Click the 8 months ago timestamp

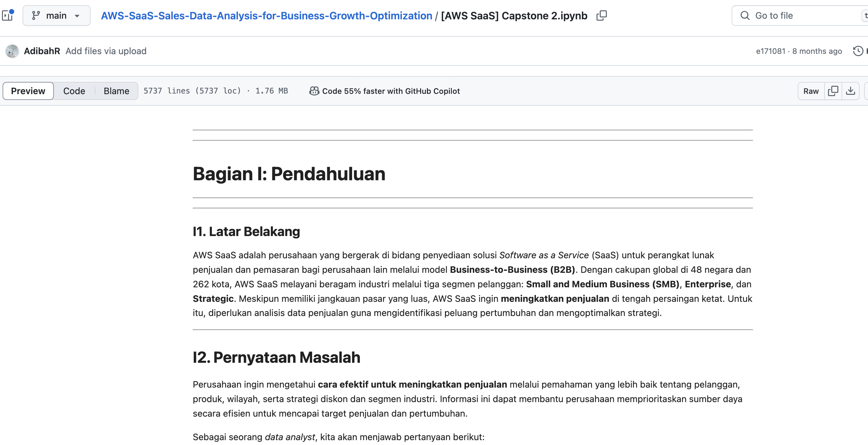[x=817, y=51]
